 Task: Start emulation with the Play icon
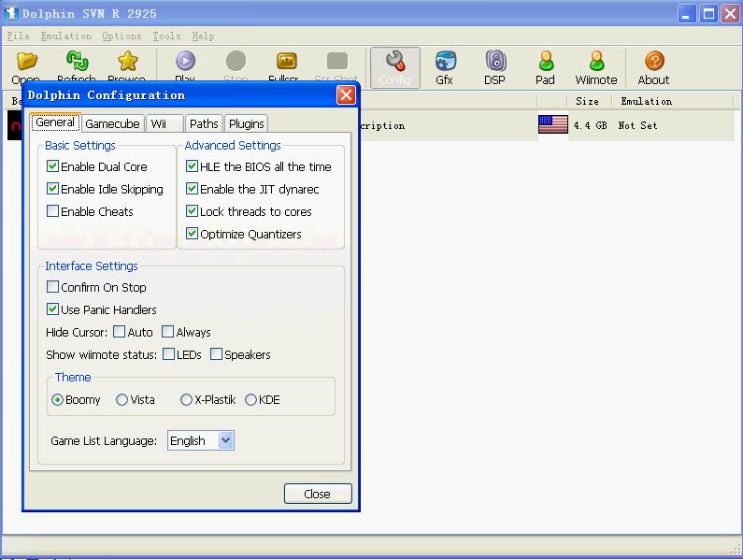(x=185, y=61)
